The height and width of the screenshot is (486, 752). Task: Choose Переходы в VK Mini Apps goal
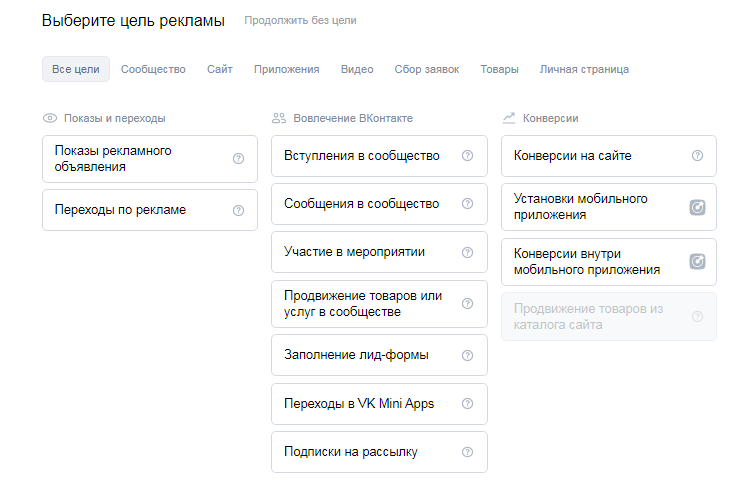(x=360, y=404)
